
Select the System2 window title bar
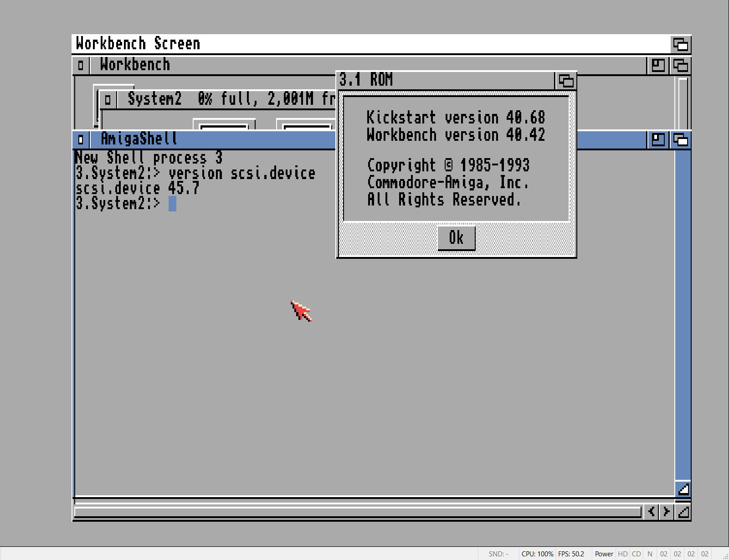227,99
